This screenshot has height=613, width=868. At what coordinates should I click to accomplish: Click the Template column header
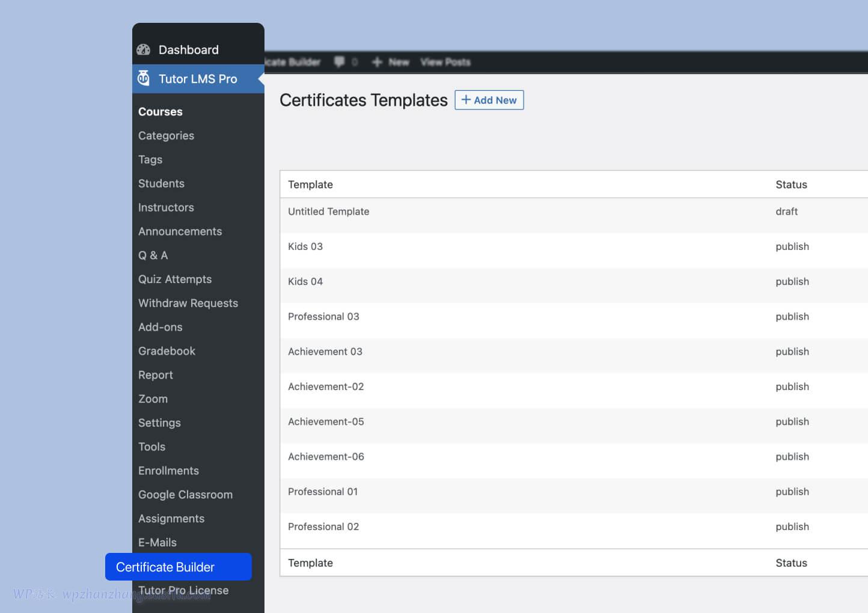[310, 185]
